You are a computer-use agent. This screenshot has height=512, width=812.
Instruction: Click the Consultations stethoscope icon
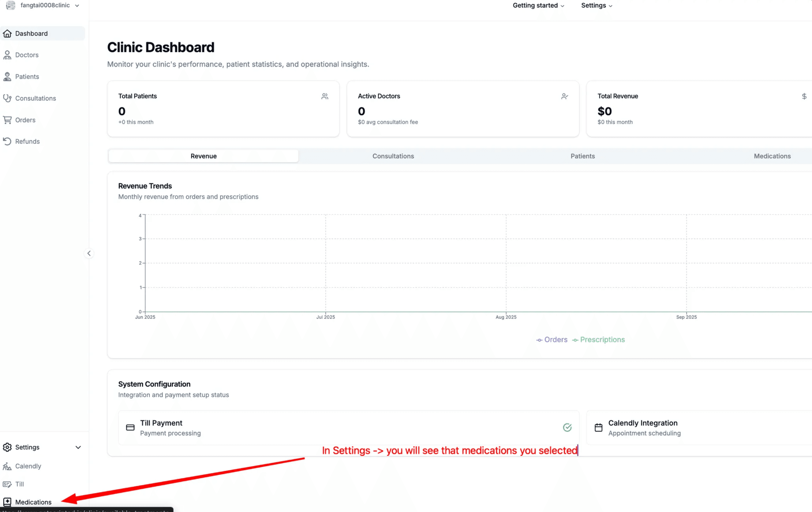coord(7,98)
